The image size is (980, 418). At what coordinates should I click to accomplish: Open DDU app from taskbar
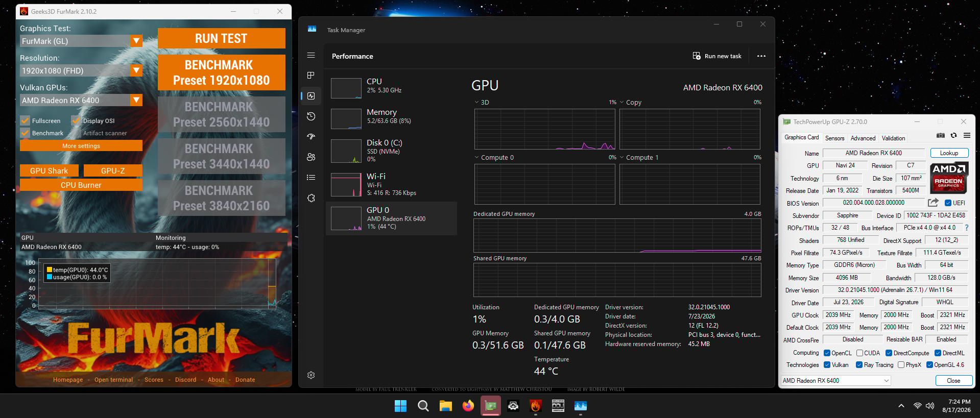pyautogui.click(x=558, y=406)
